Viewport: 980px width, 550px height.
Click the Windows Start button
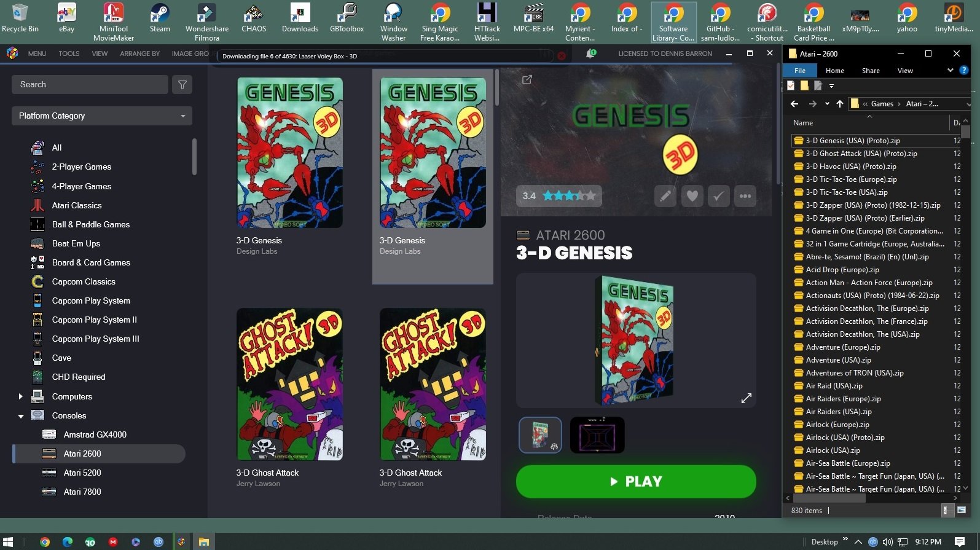[x=9, y=541]
